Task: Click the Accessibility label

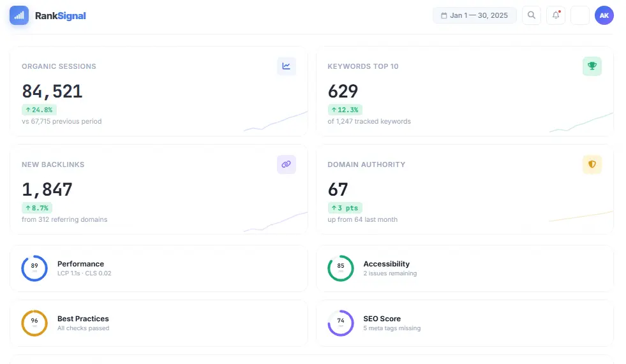Action: [x=387, y=263]
